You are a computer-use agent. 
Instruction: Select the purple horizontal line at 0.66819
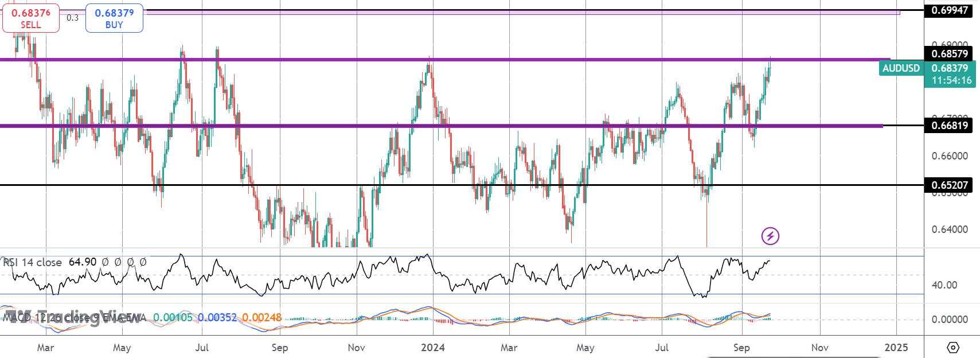tap(442, 125)
